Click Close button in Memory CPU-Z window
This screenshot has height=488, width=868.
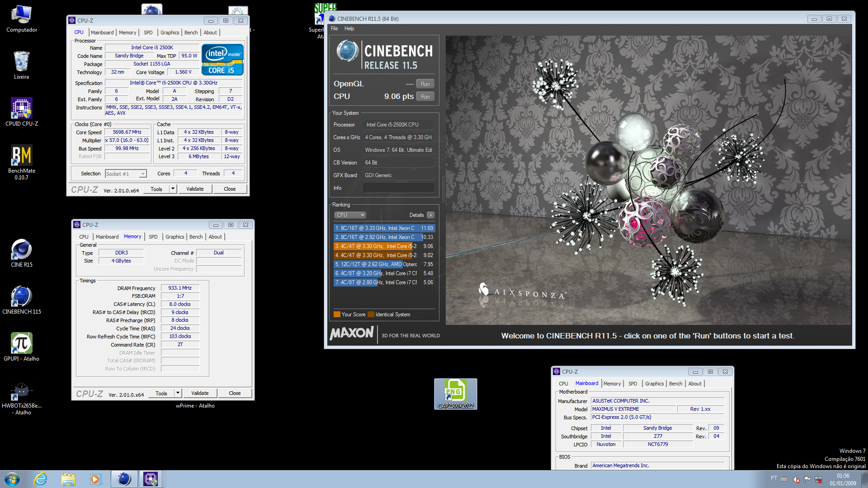tap(235, 393)
